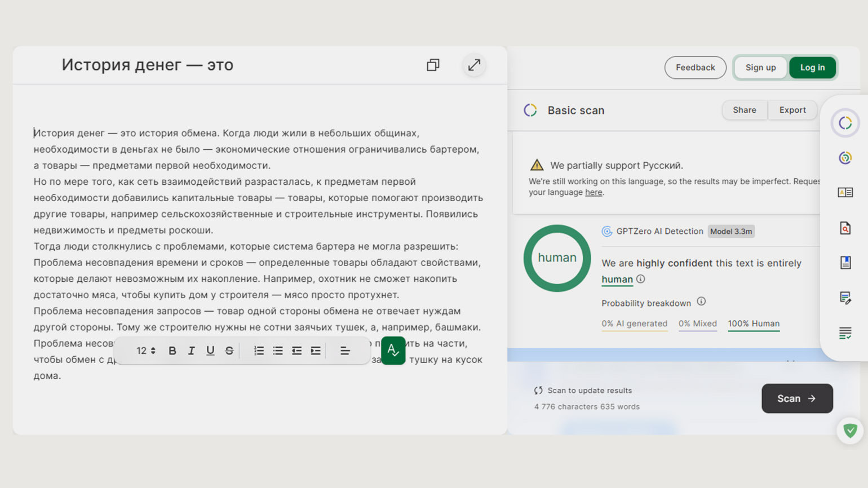868x488 pixels.
Task: Expand the editor to full screen
Action: coord(474,65)
